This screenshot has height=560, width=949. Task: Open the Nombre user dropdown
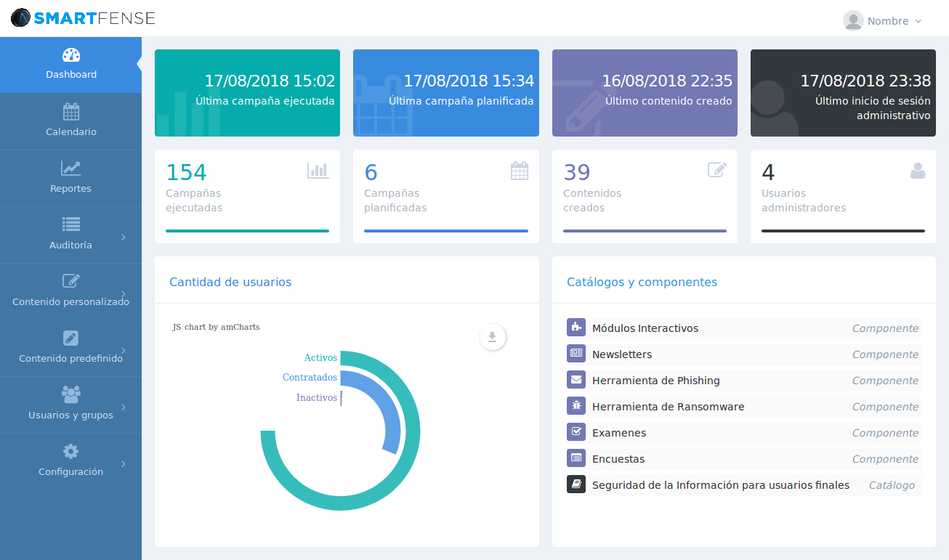884,20
